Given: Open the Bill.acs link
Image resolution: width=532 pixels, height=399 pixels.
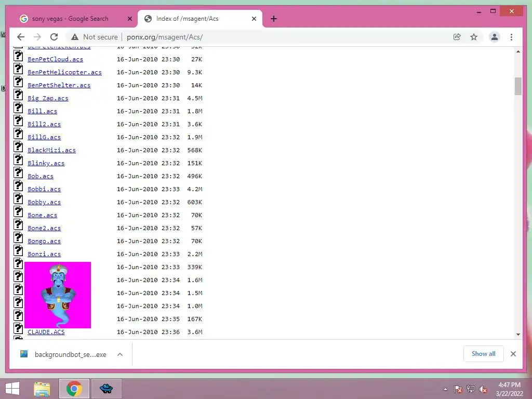Looking at the screenshot, I should [x=43, y=111].
